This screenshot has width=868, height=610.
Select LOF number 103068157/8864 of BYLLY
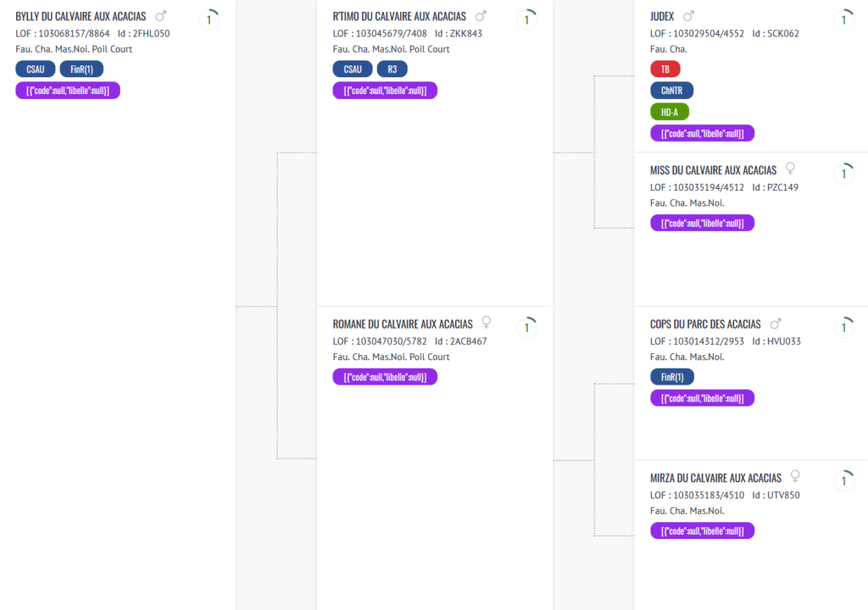74,34
